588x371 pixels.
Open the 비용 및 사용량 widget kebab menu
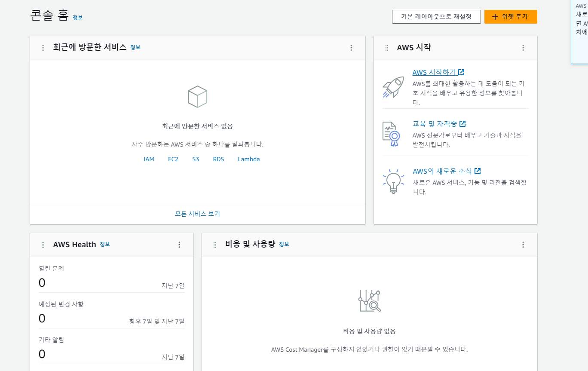click(x=523, y=245)
